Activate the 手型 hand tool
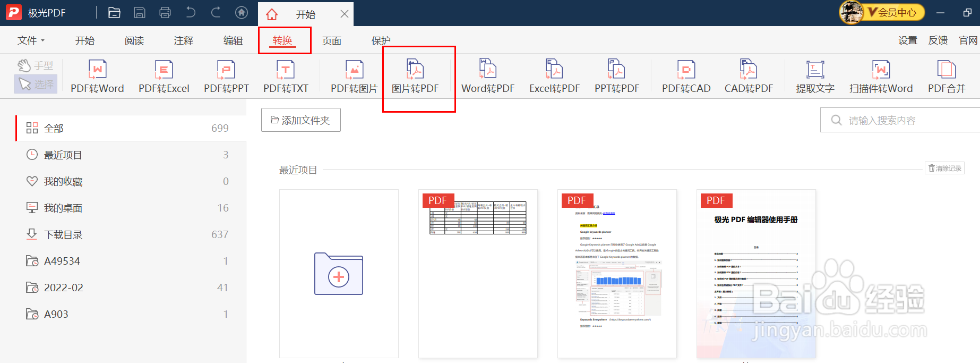The height and width of the screenshot is (363, 980). [x=36, y=65]
